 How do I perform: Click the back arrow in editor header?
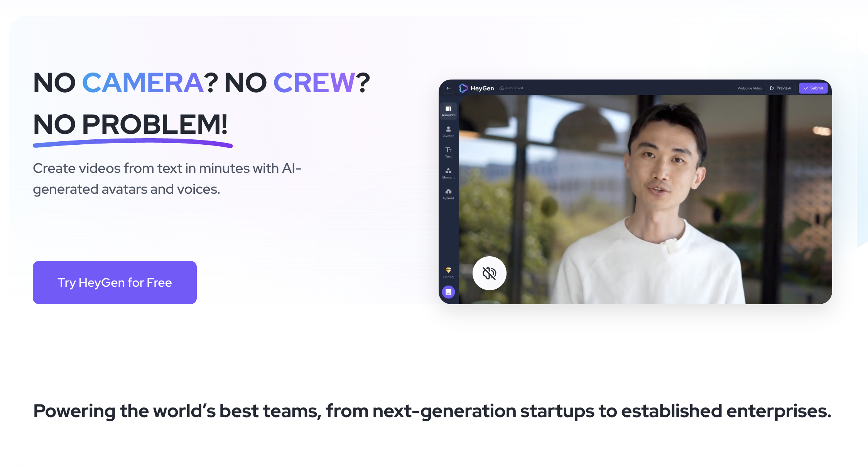pyautogui.click(x=448, y=88)
